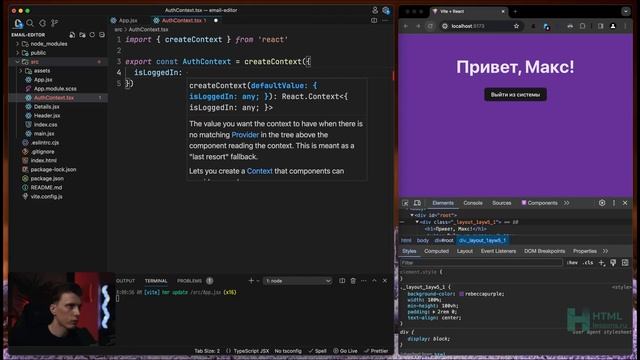
Task: Click TypeScript JSX language mode in status bar
Action: click(x=251, y=351)
